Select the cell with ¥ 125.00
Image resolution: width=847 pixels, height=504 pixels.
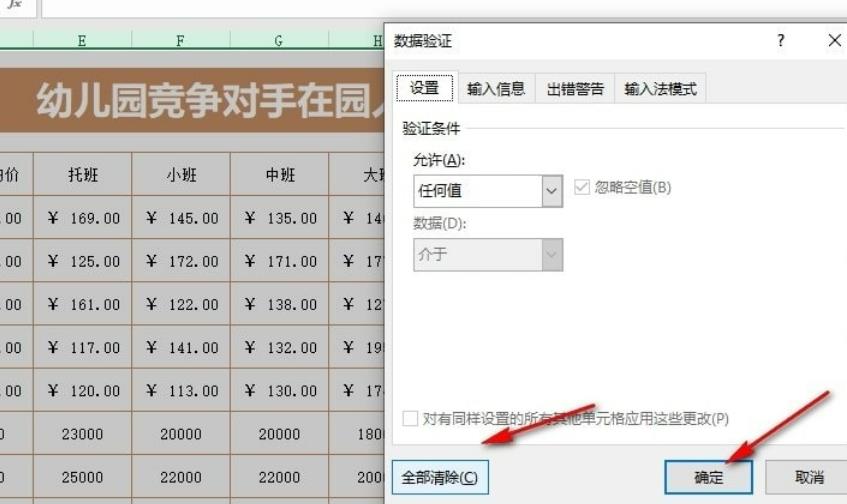[x=82, y=260]
